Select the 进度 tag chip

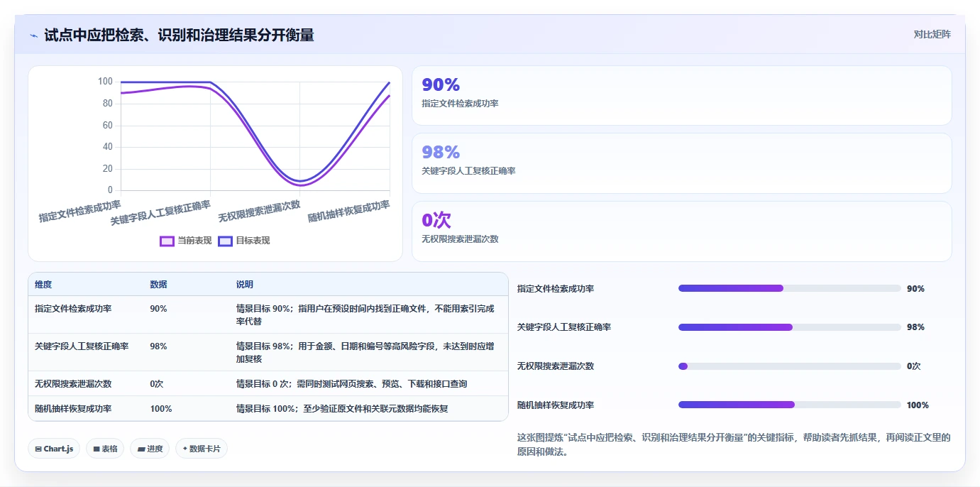click(150, 449)
